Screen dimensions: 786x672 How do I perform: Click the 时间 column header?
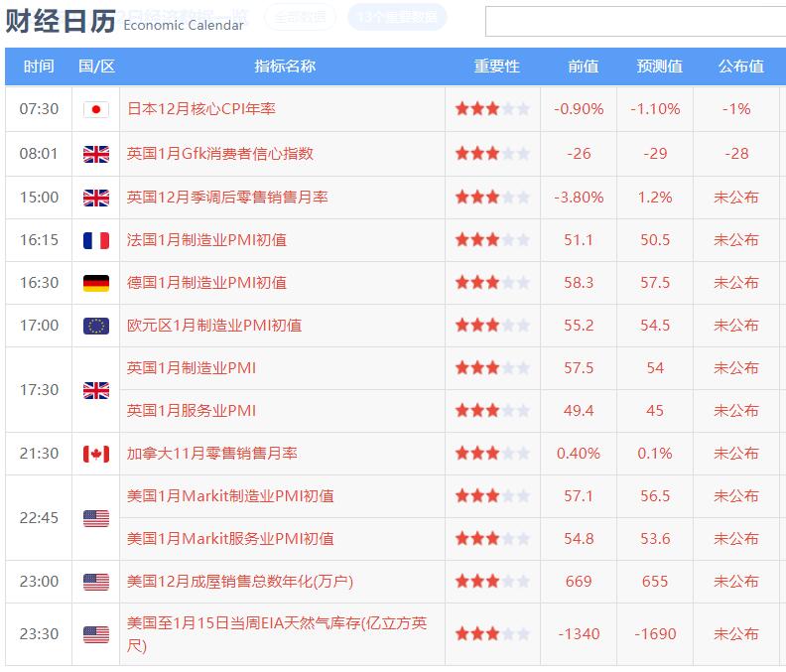coord(39,67)
